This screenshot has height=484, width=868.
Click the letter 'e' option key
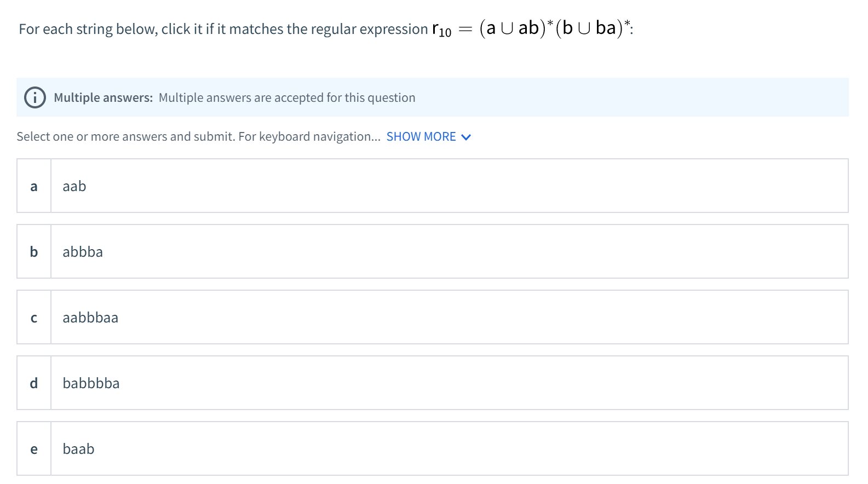point(34,449)
